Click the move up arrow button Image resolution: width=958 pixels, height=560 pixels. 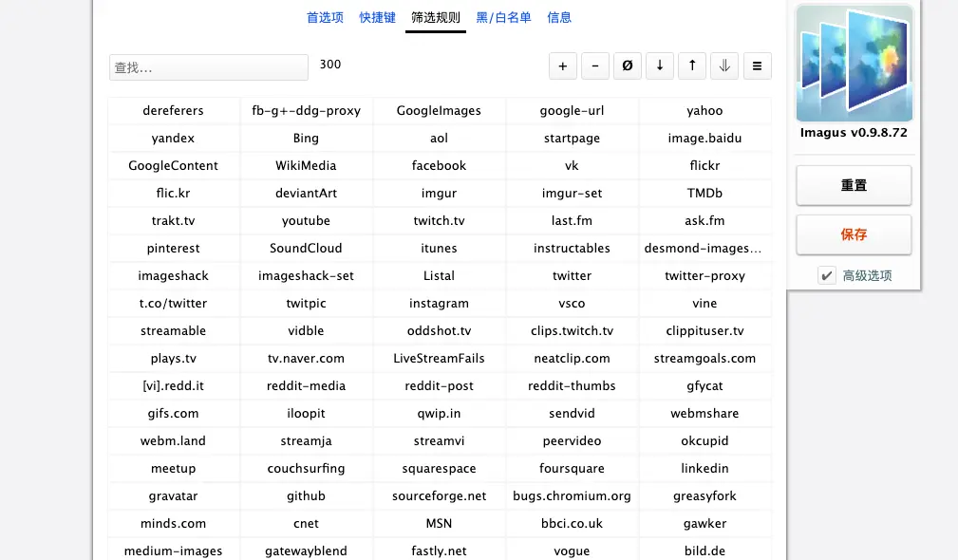pos(692,65)
